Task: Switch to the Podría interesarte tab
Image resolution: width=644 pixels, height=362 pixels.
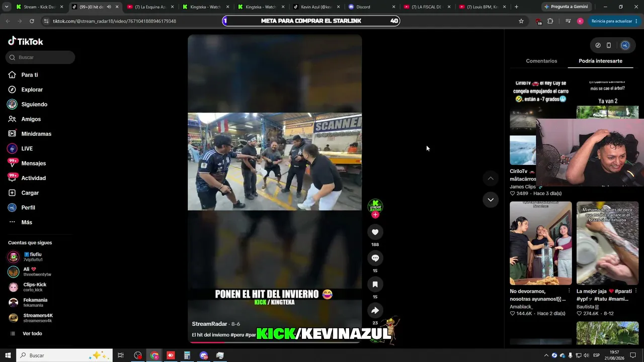Action: 600,61
